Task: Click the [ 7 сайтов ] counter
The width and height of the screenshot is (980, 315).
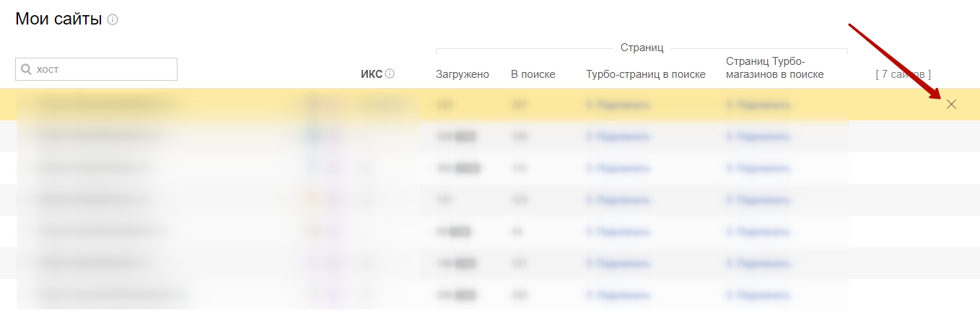Action: click(x=903, y=74)
